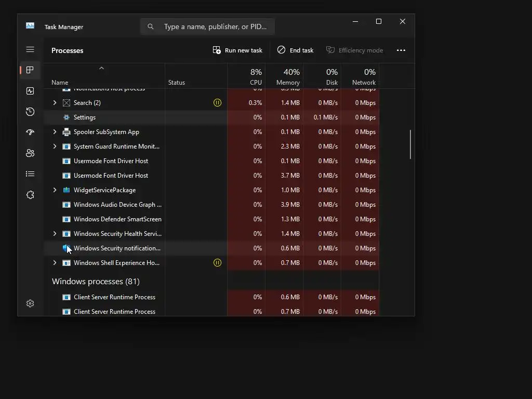Sort by the CPU column header
Screen dimensions: 532x399
247,77
